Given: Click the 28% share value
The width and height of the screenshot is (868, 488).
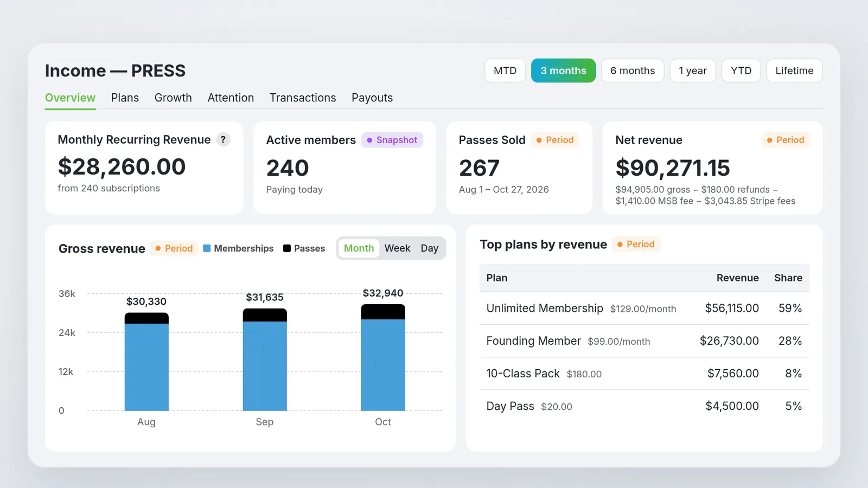Looking at the screenshot, I should [x=790, y=341].
